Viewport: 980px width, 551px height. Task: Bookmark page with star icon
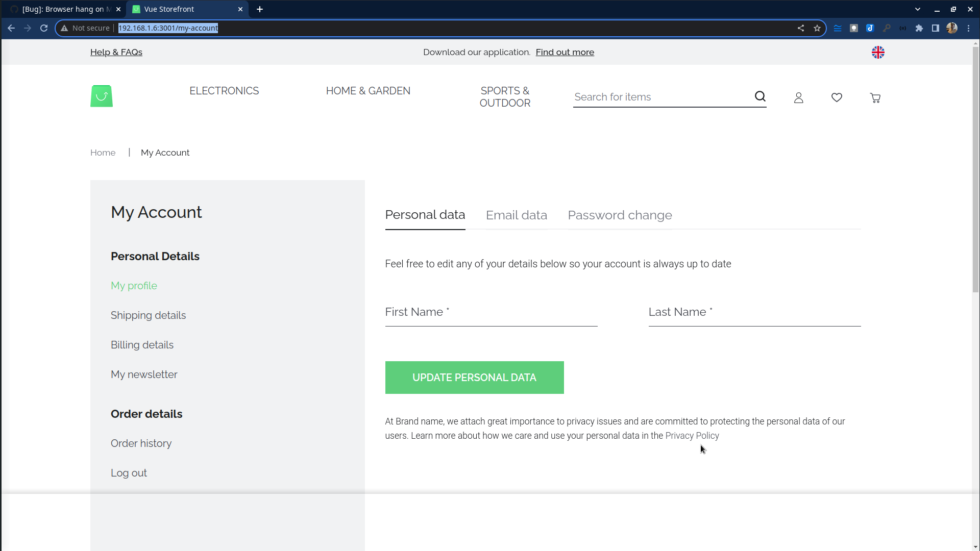817,28
